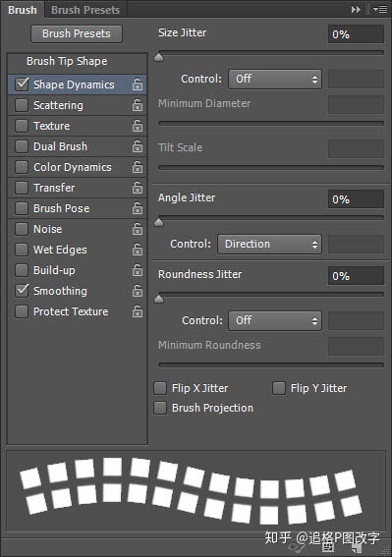The image size is (392, 557).
Task: Enable the Transfer checkbox
Action: pyautogui.click(x=22, y=188)
